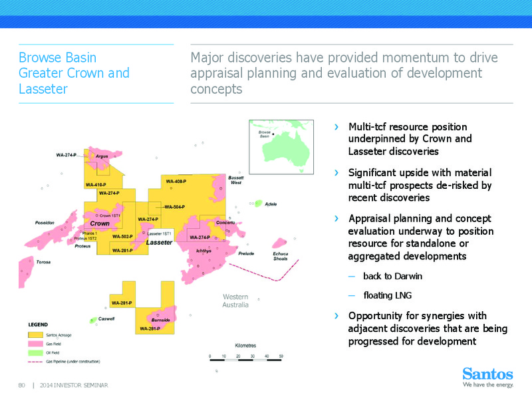Click the dashed Gas Pipeline legend line
Image resolution: width=532 pixels, height=399 pixels.
[x=35, y=362]
